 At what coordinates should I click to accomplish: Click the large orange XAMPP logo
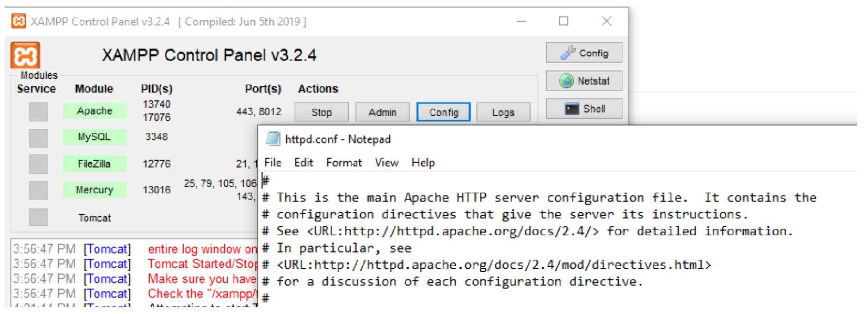[x=25, y=56]
